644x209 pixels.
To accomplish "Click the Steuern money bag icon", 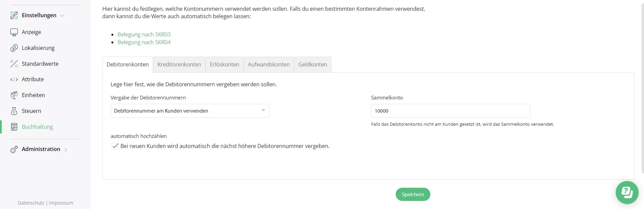I will (14, 111).
